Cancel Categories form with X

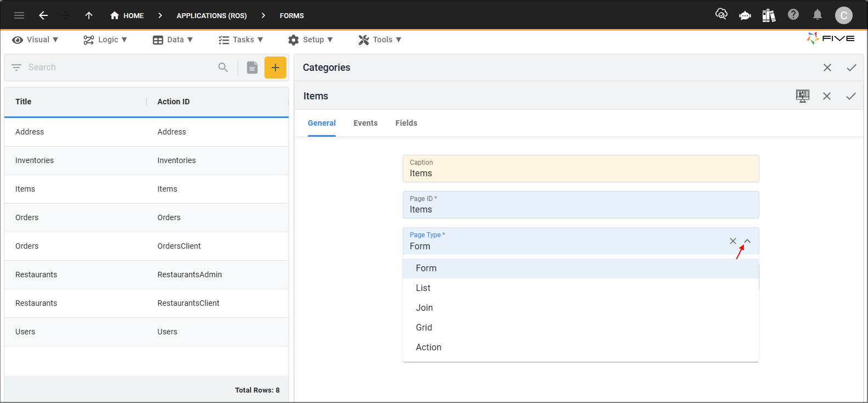pos(827,68)
